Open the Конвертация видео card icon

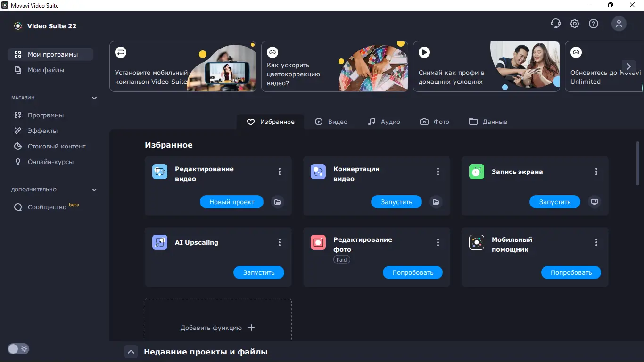(x=318, y=172)
